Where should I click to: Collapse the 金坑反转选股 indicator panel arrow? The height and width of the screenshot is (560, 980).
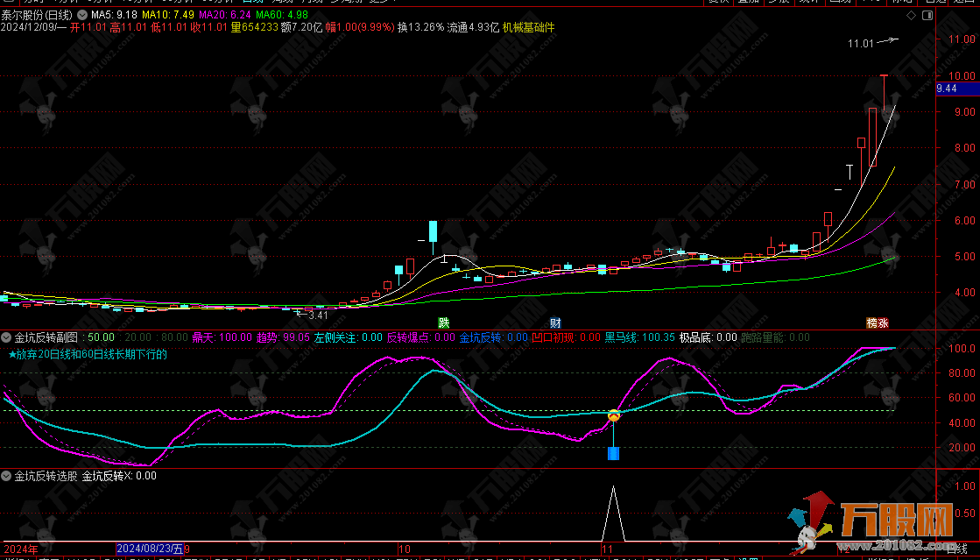(6, 476)
